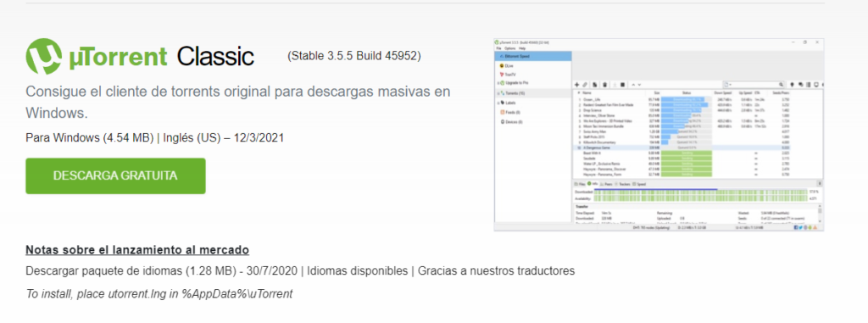Click the DESCARGA GRATUITA button
The height and width of the screenshot is (323, 868).
[x=115, y=175]
